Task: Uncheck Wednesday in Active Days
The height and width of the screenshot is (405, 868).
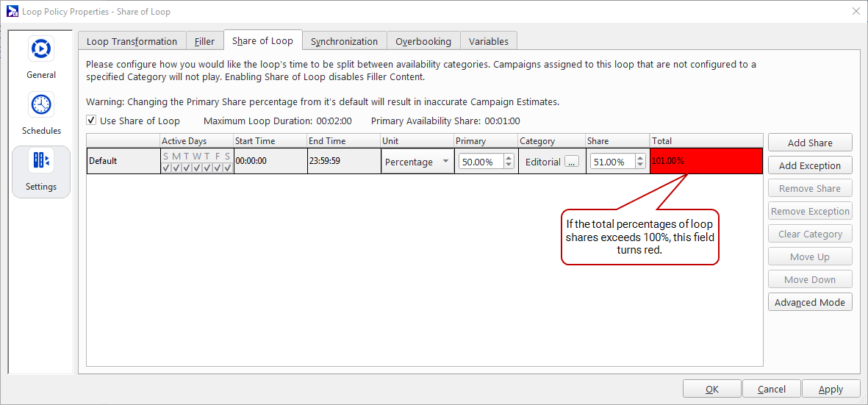Action: pos(197,168)
